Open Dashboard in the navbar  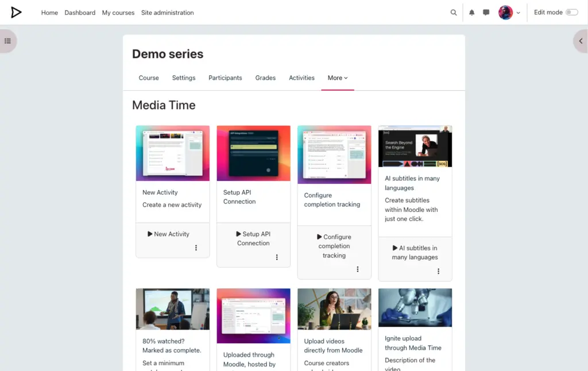[x=80, y=13]
